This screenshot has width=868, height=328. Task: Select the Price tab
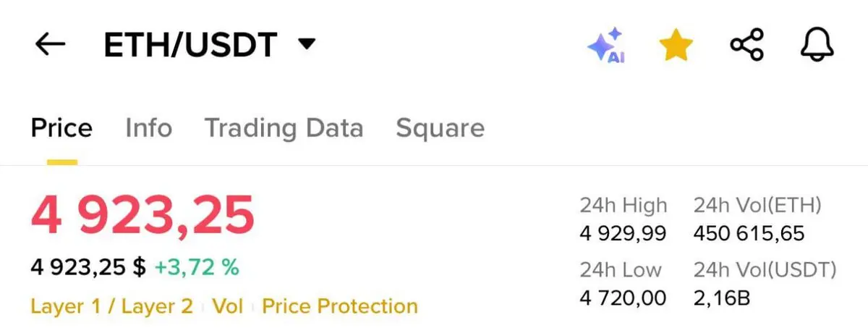[x=61, y=128]
